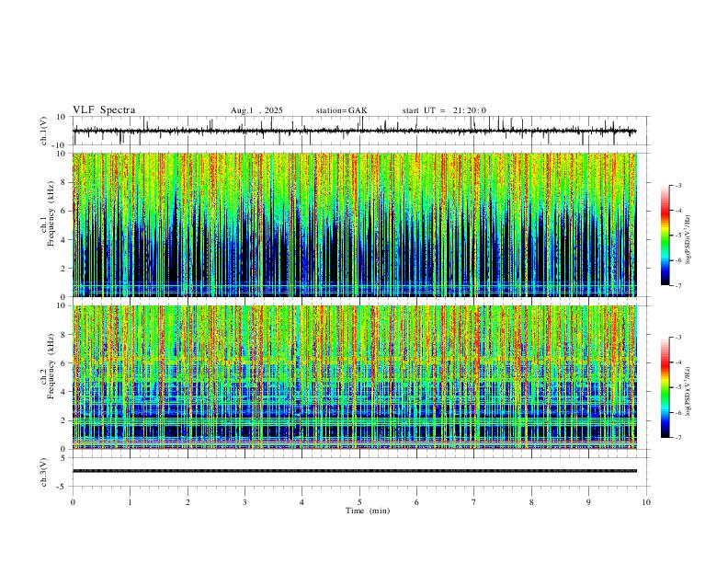Click the 'VLF Spectra' title text
The height and width of the screenshot is (563, 728).
pyautogui.click(x=104, y=110)
